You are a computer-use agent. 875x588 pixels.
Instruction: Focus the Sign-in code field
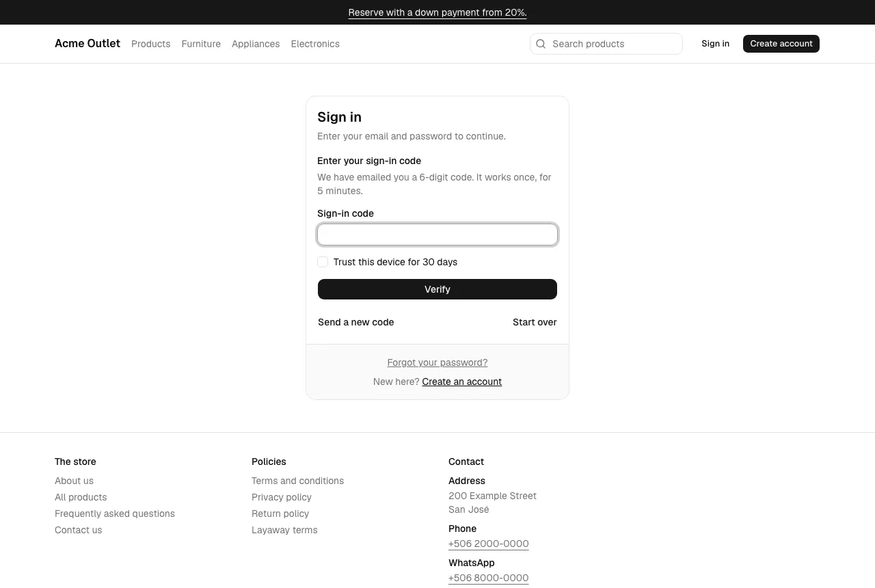437,235
